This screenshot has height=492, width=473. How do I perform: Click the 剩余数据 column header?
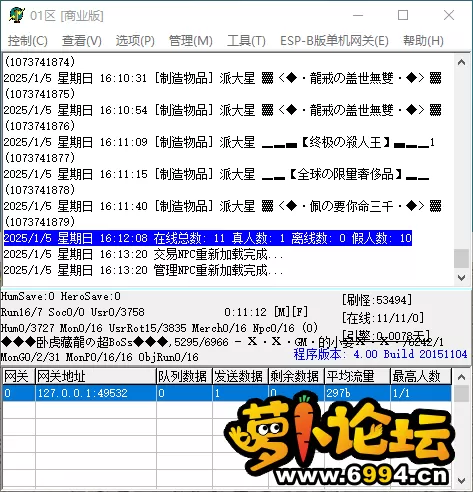tap(296, 377)
